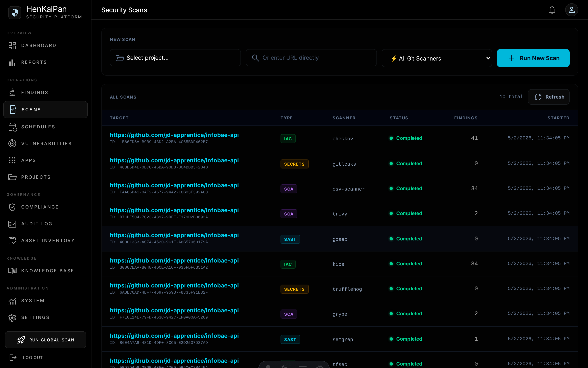The height and width of the screenshot is (368, 588).
Task: Click the Schedules calendar icon
Action: (x=12, y=127)
